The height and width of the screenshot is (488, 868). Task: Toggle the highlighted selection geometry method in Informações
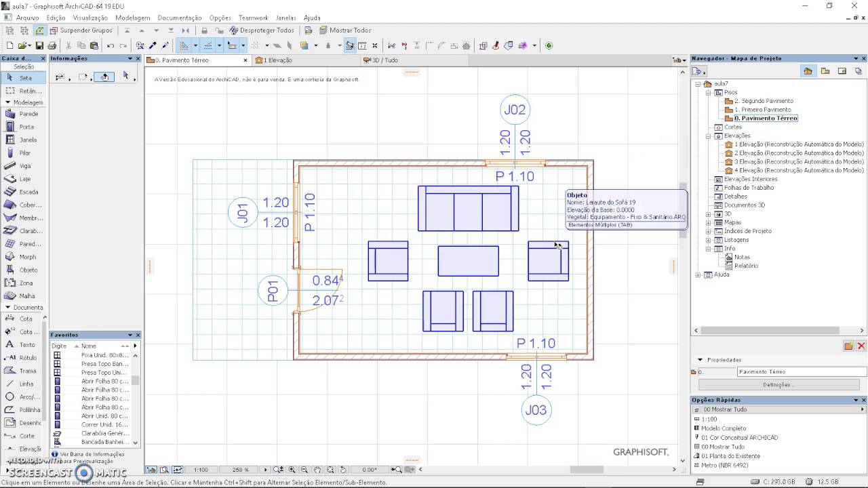[104, 77]
